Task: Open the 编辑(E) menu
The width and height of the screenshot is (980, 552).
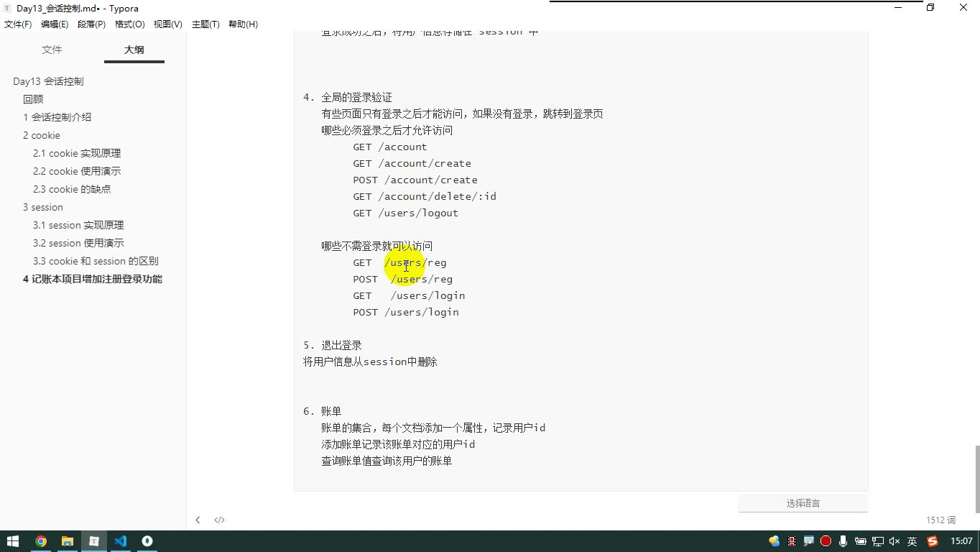Action: (x=55, y=24)
